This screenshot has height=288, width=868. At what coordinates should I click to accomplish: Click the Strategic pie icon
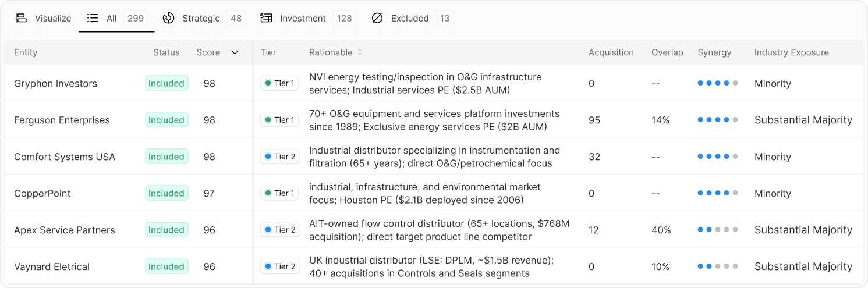pos(168,18)
